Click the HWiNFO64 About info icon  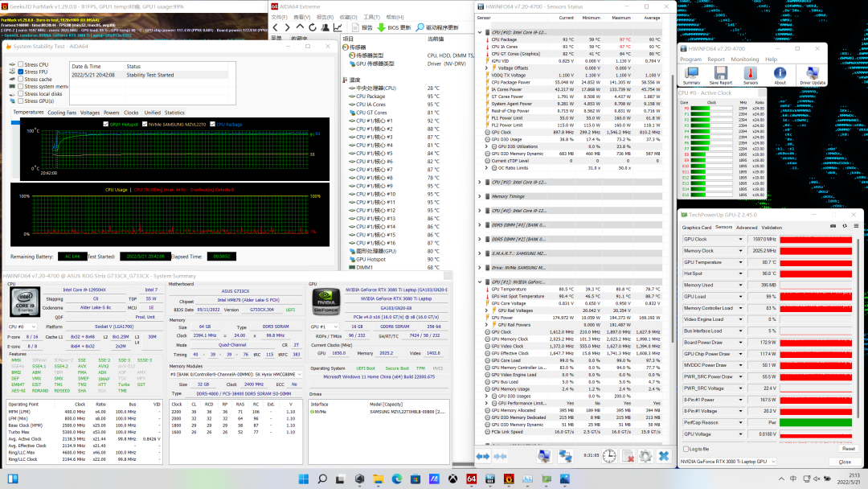tap(780, 74)
